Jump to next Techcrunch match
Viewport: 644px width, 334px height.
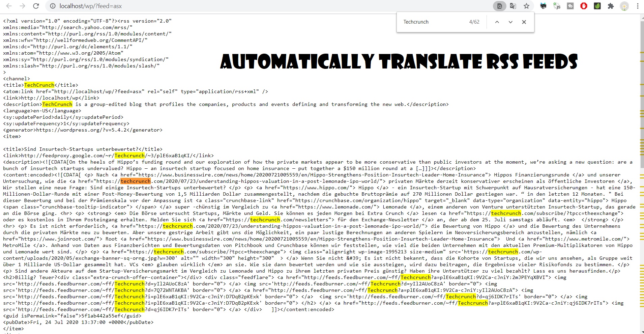510,22
